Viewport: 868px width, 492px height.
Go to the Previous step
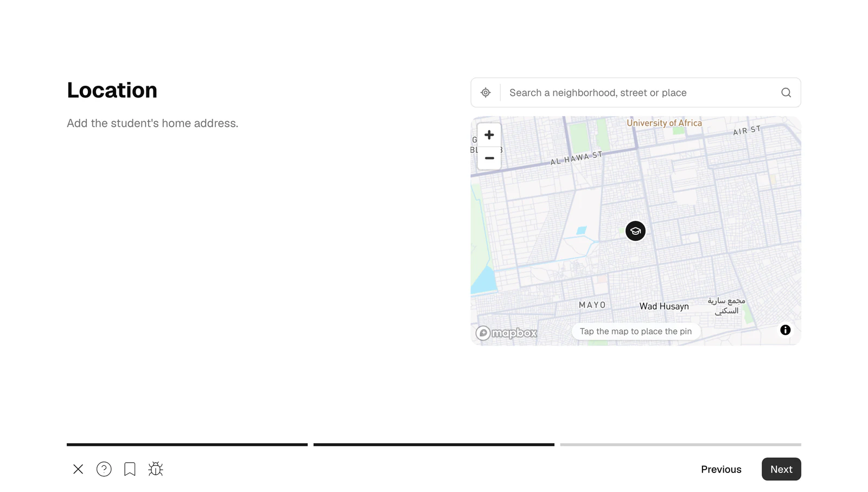[x=721, y=470]
